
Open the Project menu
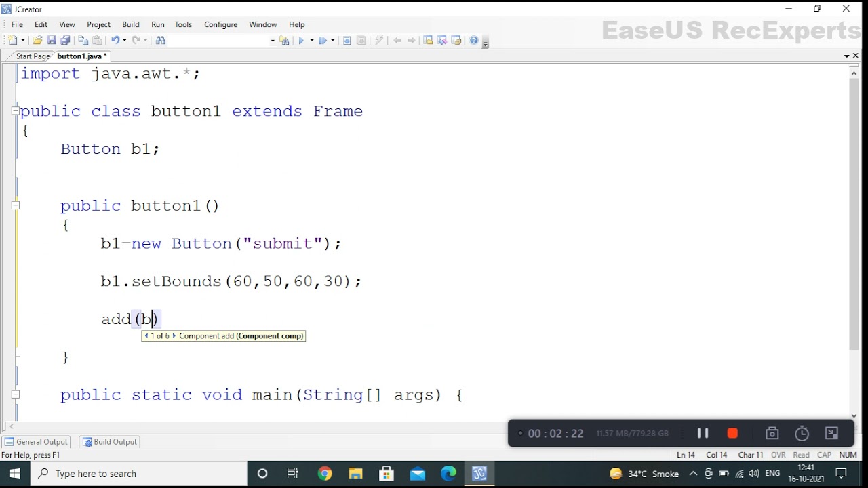tap(98, 24)
